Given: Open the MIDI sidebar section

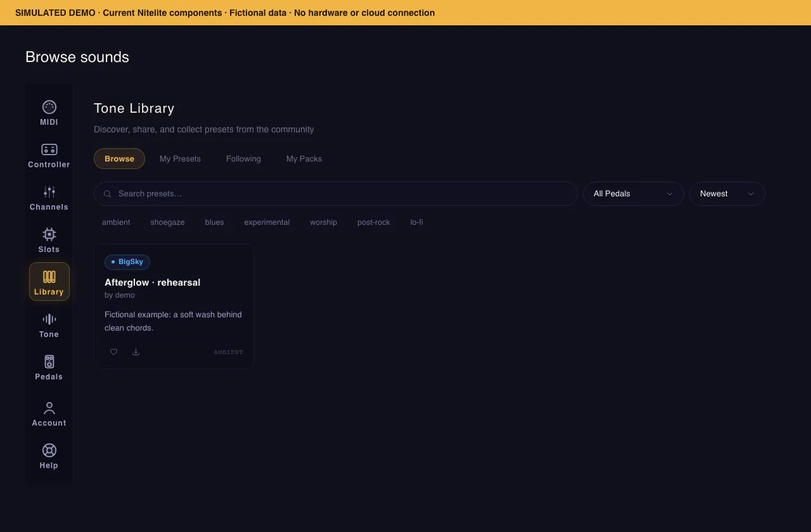Looking at the screenshot, I should 49,113.
